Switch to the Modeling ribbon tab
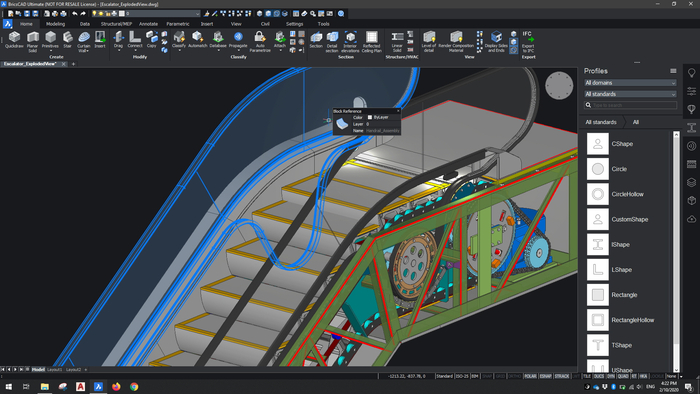The image size is (700, 394). [55, 24]
